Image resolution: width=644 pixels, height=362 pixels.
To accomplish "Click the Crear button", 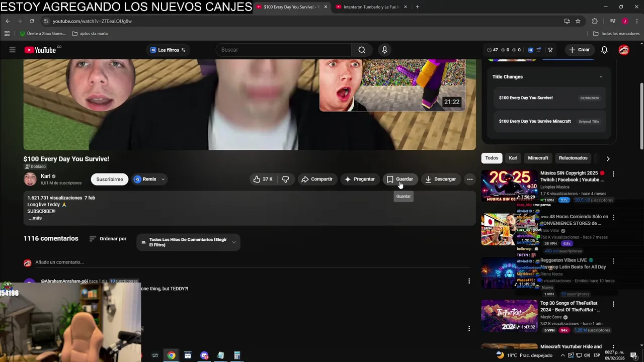I will tap(579, 50).
